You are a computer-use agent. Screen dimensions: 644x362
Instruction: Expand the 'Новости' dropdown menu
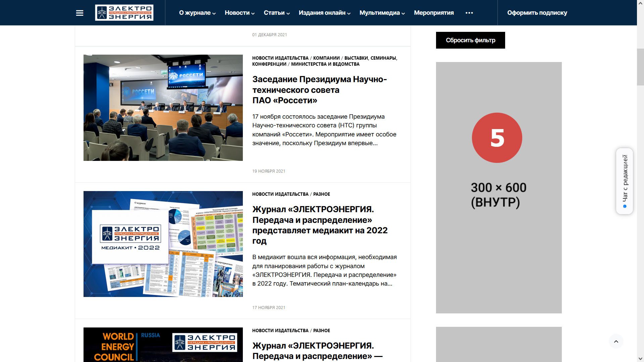(239, 13)
